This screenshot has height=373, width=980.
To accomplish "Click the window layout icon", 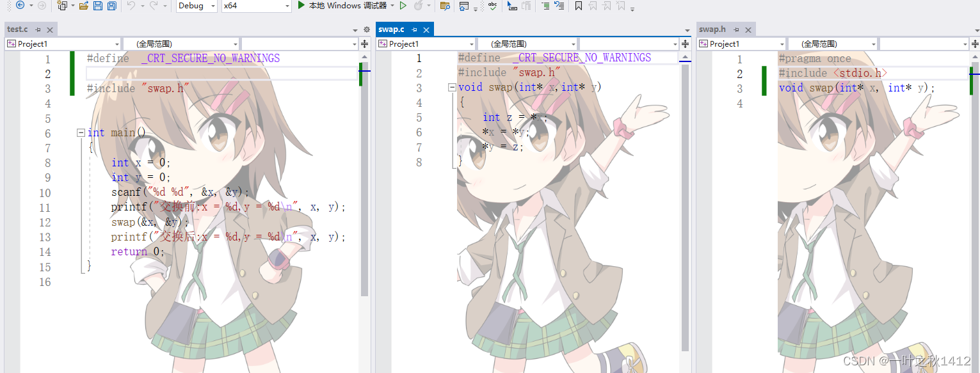I will click(464, 5).
